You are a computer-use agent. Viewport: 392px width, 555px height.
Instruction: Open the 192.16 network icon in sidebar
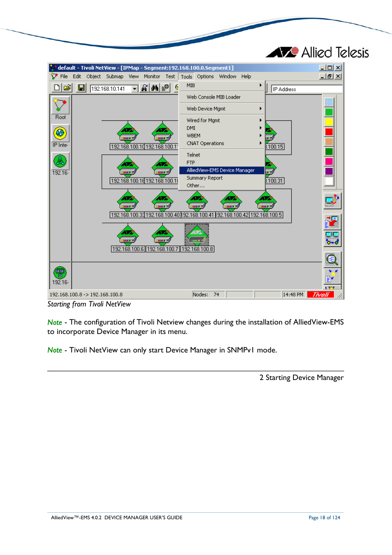tap(60, 161)
